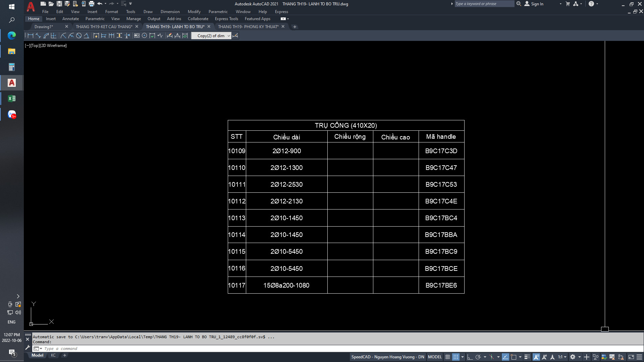Image resolution: width=644 pixels, height=362 pixels.
Task: Click the Dimension Space tool
Action: (x=119, y=36)
